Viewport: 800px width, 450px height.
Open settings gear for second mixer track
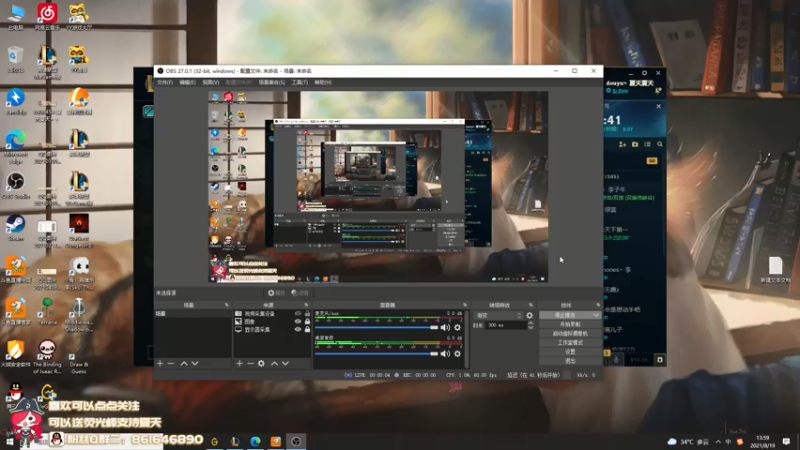coord(458,354)
